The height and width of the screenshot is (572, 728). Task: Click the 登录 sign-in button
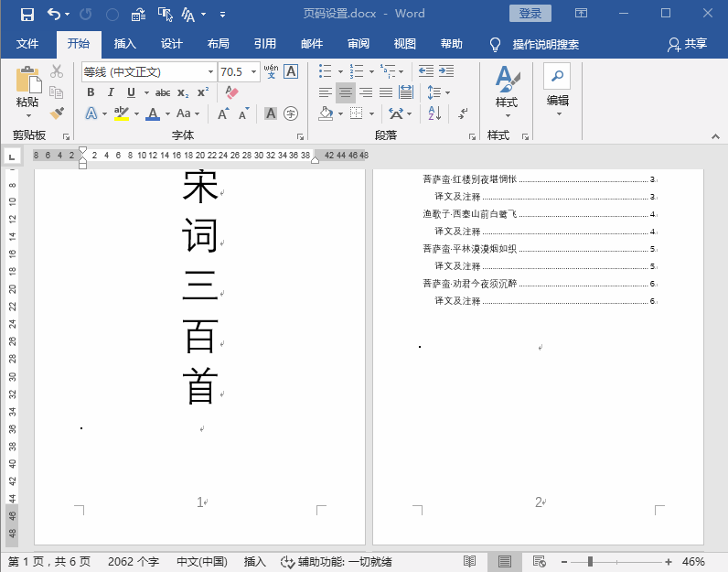[x=530, y=14]
